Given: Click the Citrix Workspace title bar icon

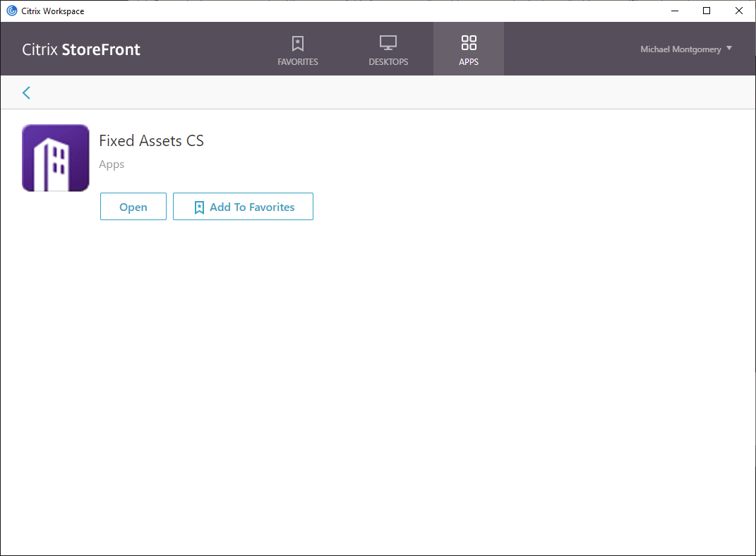Looking at the screenshot, I should pos(11,11).
